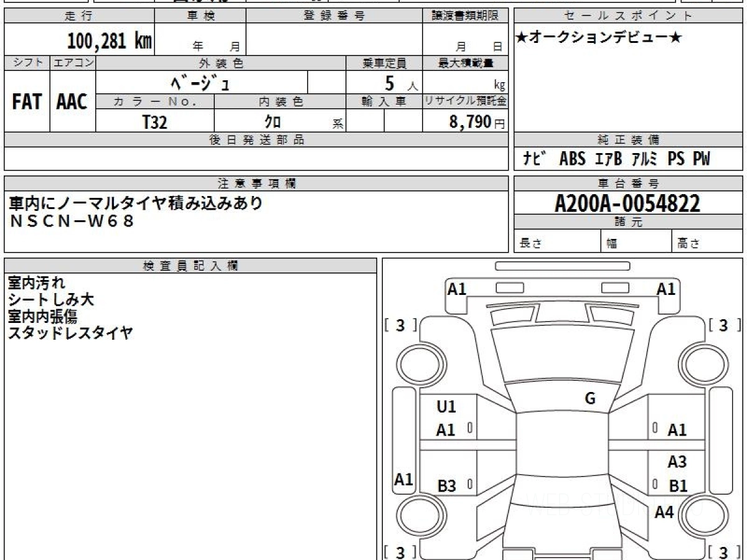The height and width of the screenshot is (560, 747).
Task: Click the 内装色 header cell
Action: click(x=280, y=101)
